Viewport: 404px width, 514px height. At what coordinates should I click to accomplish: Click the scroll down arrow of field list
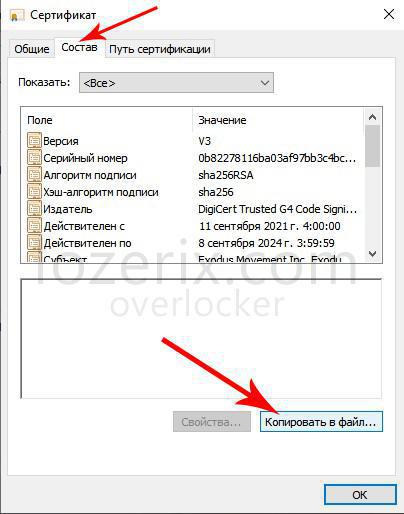[372, 254]
